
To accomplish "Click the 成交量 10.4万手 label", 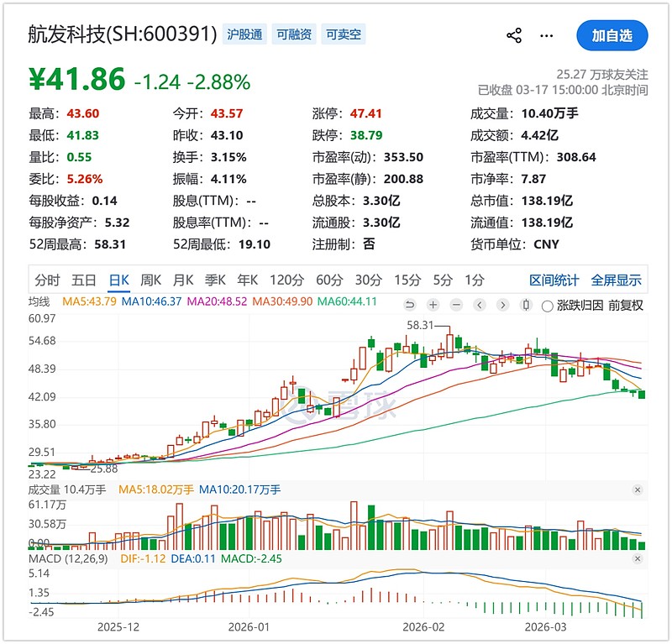I will point(67,490).
